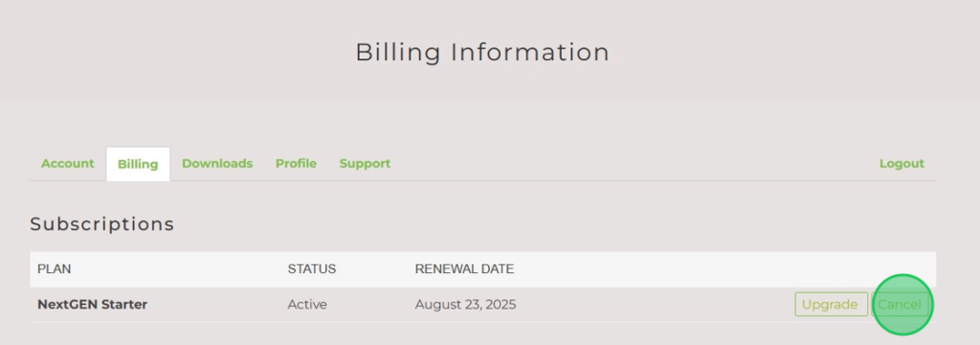Select the NextGEN Starter plan name
980x345 pixels.
(x=93, y=305)
